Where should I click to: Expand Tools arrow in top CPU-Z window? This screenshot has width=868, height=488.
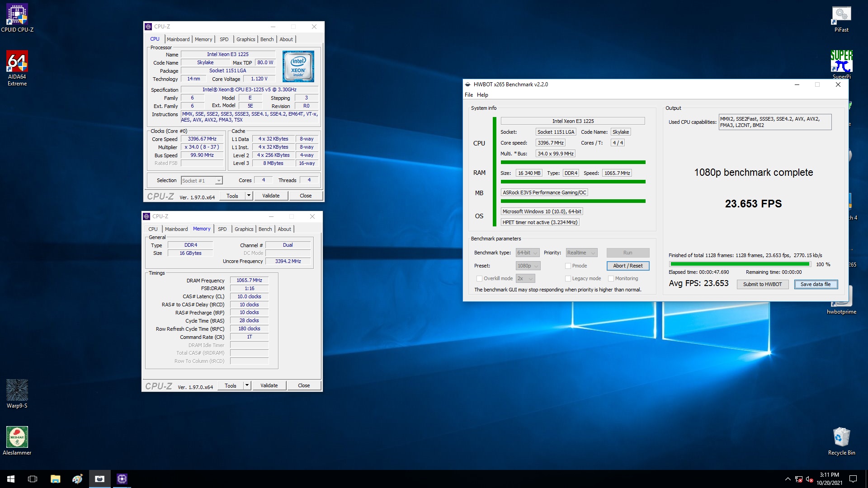[249, 196]
